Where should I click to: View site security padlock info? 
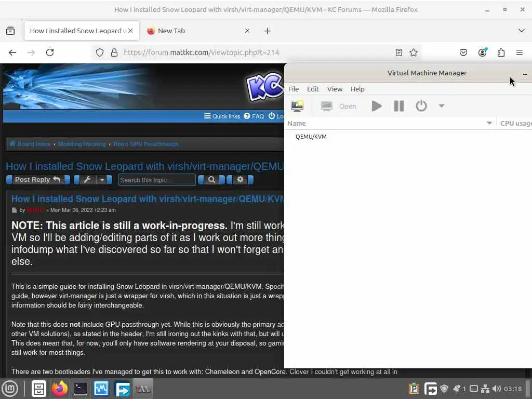(x=114, y=52)
